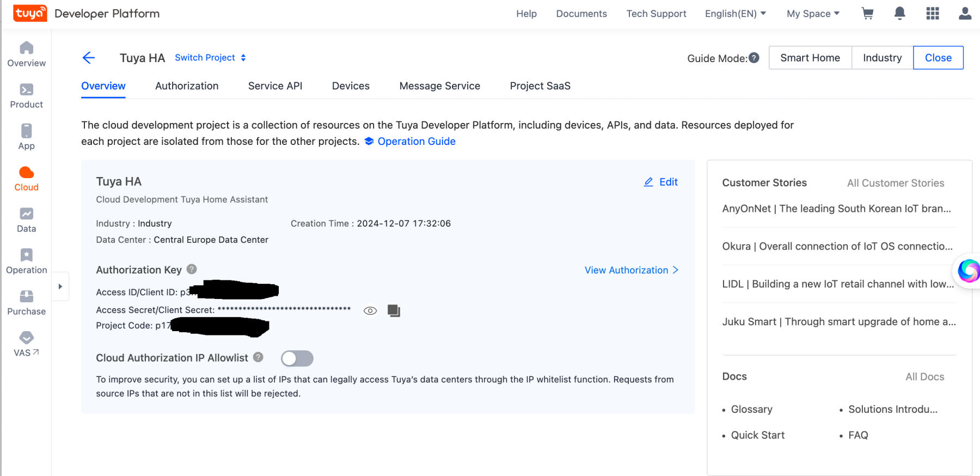The width and height of the screenshot is (980, 476).
Task: Switch to the Project SaaS tab
Action: 540,86
